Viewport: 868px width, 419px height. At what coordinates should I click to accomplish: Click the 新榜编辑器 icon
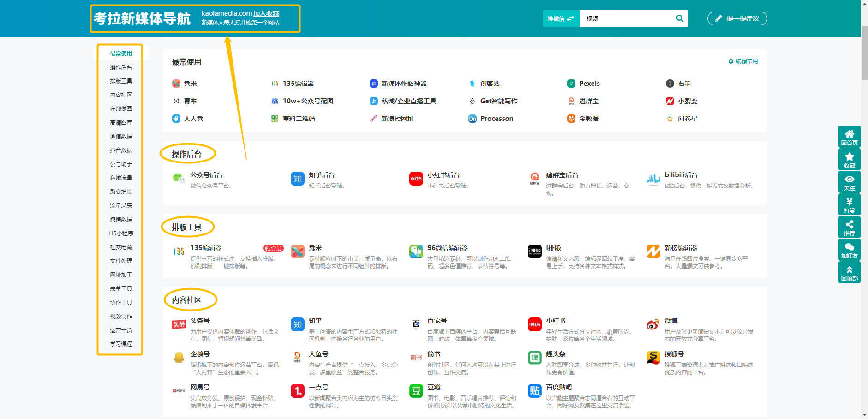pyautogui.click(x=653, y=251)
